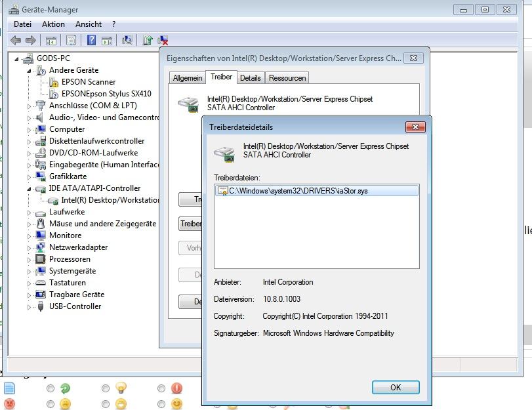532x410 pixels.
Task: Click the Systemgeräte icon
Action: (41, 271)
